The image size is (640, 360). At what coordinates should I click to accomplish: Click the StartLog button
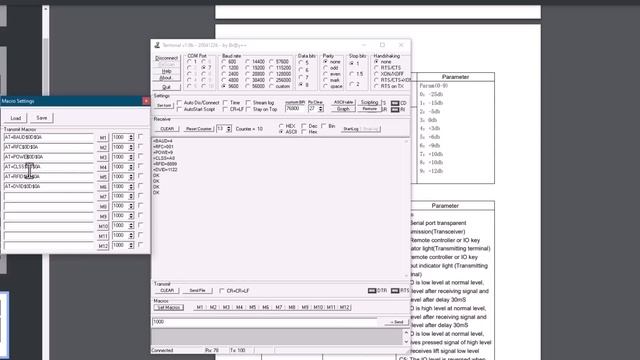click(351, 129)
